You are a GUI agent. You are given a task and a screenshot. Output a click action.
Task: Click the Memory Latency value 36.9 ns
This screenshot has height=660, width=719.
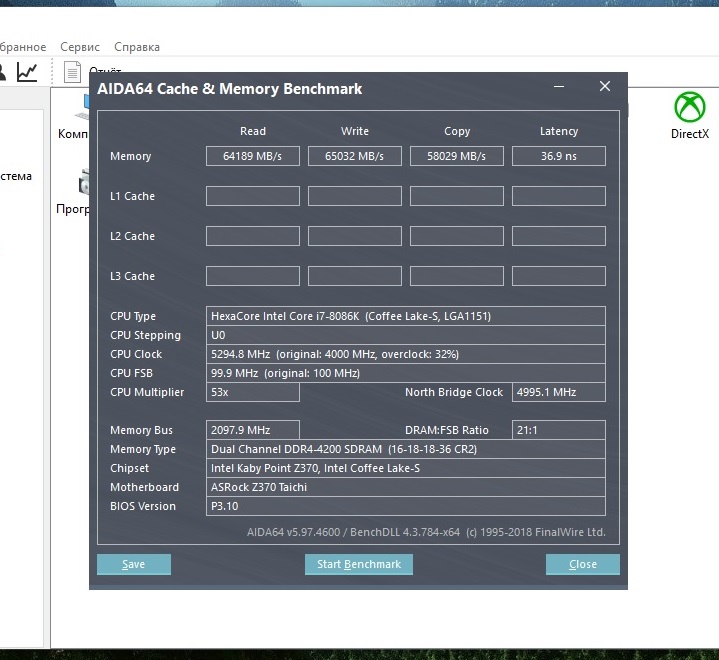click(x=559, y=156)
